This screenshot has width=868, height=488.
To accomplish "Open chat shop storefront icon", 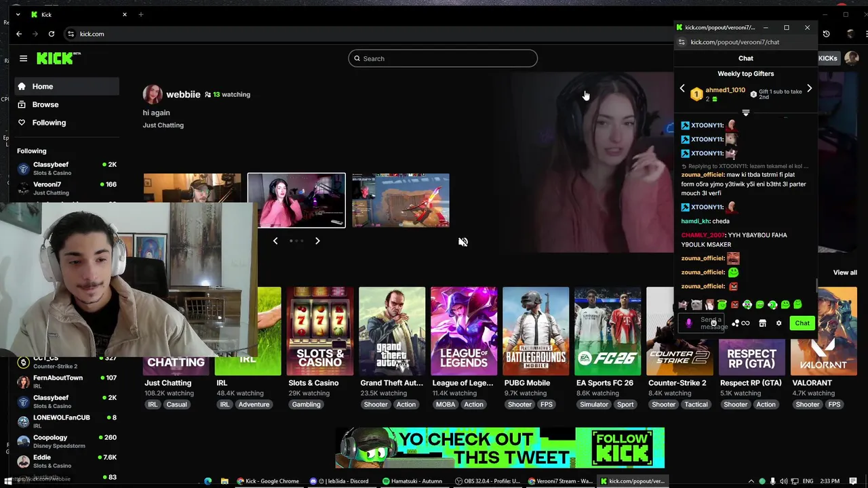I will tap(762, 323).
